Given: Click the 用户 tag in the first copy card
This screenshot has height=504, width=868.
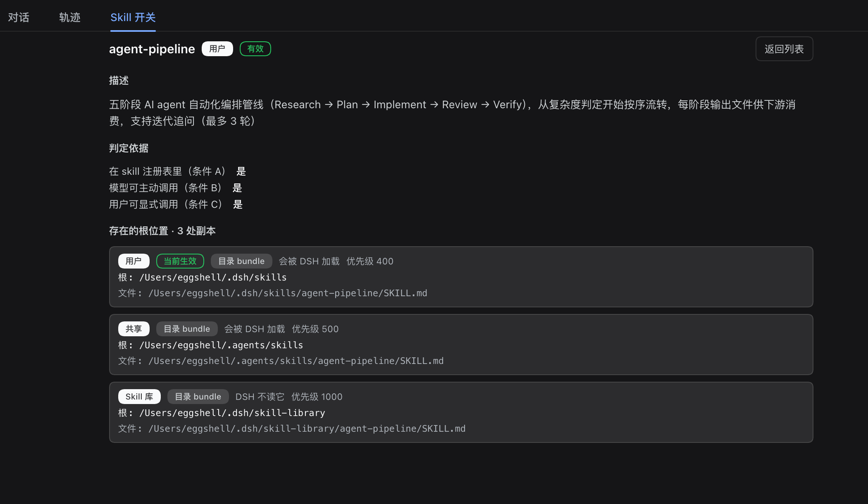Looking at the screenshot, I should pos(134,261).
